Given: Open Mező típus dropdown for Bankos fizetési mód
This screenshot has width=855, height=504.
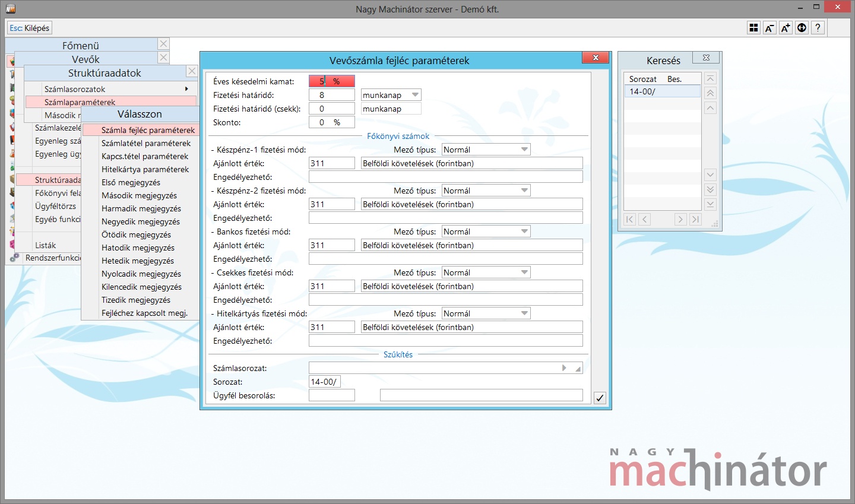Looking at the screenshot, I should pyautogui.click(x=524, y=232).
